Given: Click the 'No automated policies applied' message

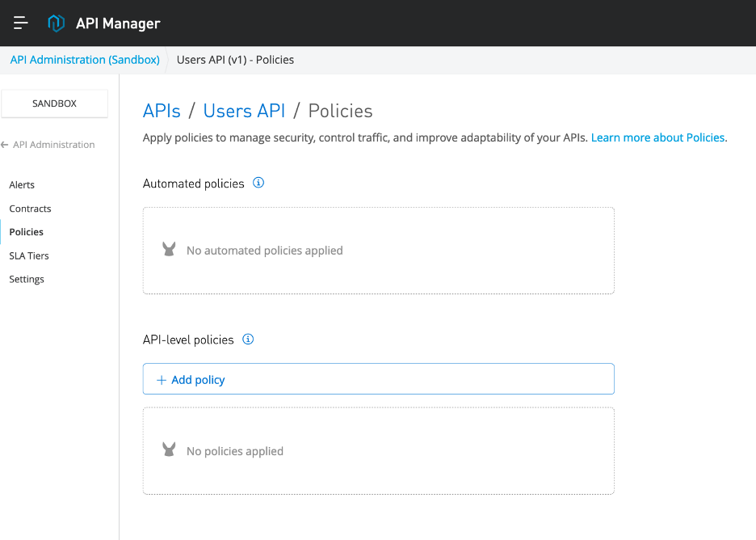Looking at the screenshot, I should pyautogui.click(x=265, y=251).
